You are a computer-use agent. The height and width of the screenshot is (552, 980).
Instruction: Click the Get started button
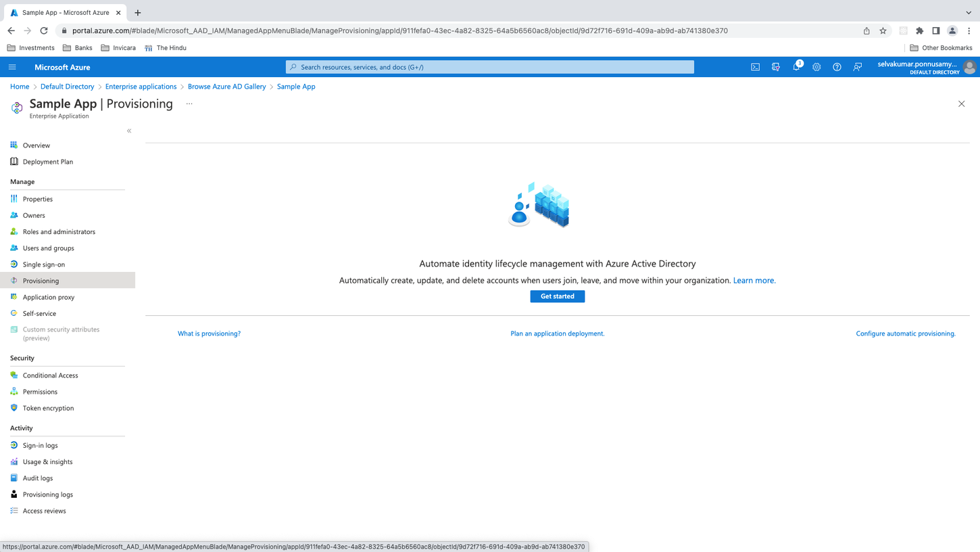coord(557,296)
